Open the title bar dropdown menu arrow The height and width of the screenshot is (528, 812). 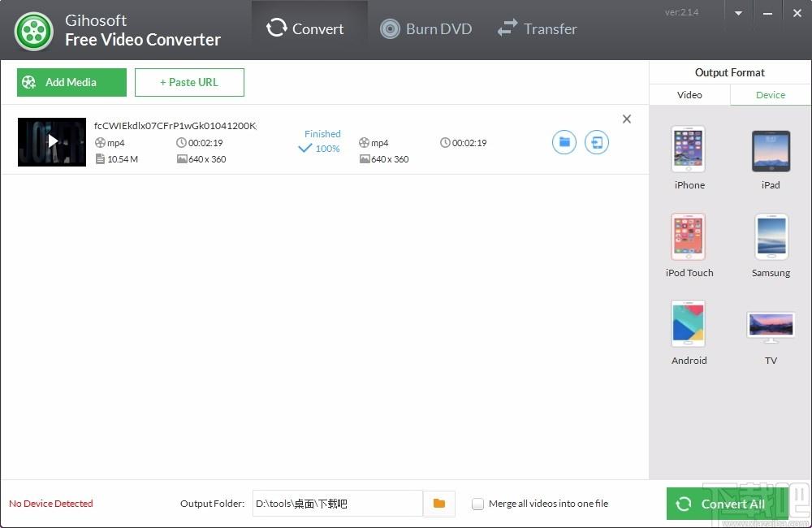click(x=738, y=14)
